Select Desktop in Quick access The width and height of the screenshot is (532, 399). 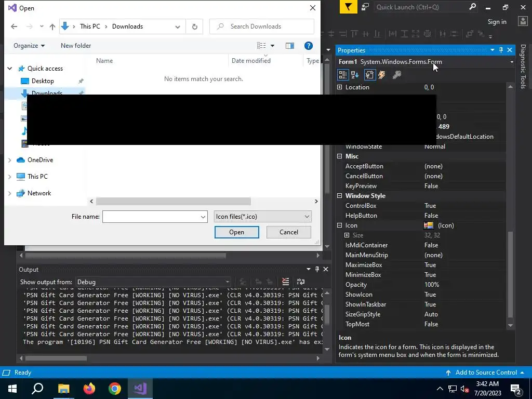[43, 81]
